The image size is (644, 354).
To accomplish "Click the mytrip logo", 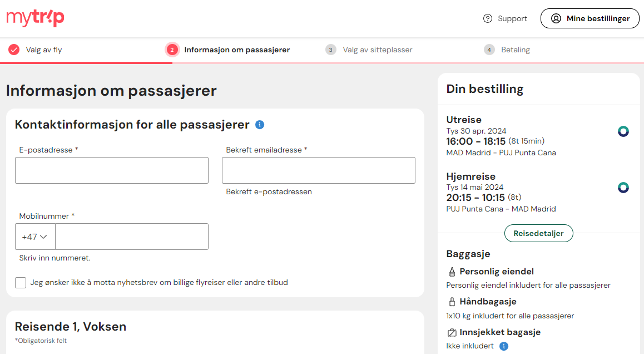I will tap(36, 18).
